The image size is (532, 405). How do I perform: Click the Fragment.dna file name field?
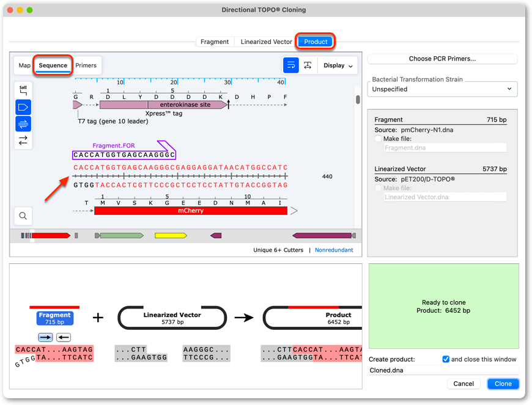click(x=445, y=148)
